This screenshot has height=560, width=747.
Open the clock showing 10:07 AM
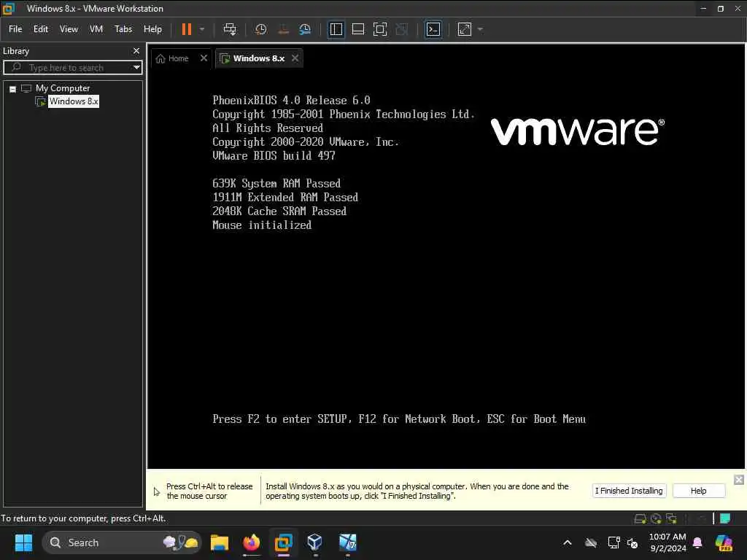667,542
